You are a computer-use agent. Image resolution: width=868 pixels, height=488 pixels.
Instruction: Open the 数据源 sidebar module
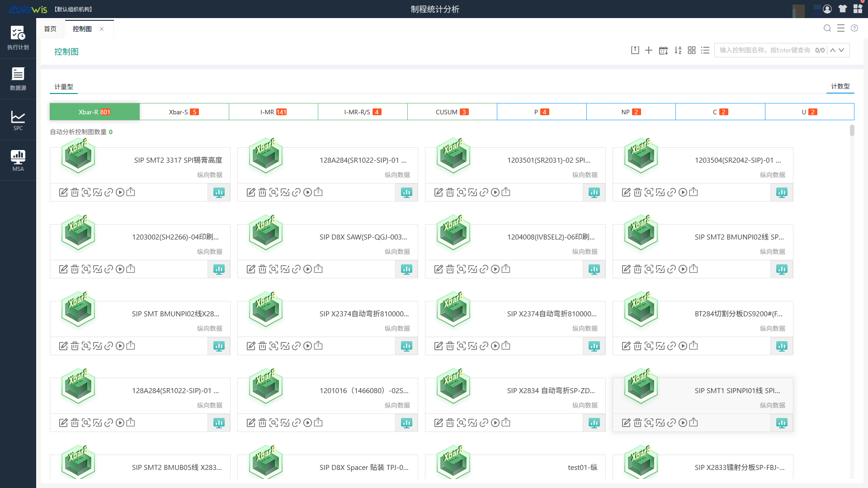coord(18,79)
